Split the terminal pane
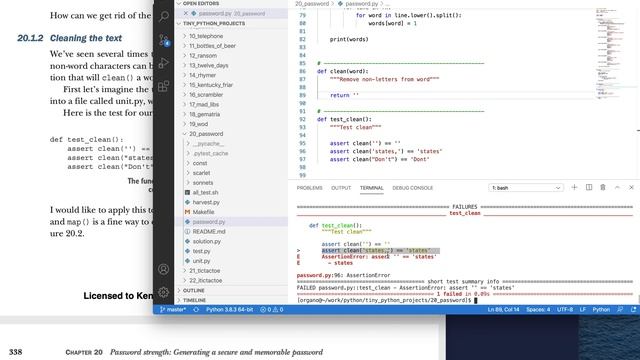Image resolution: width=640 pixels, height=360 pixels. [x=589, y=187]
